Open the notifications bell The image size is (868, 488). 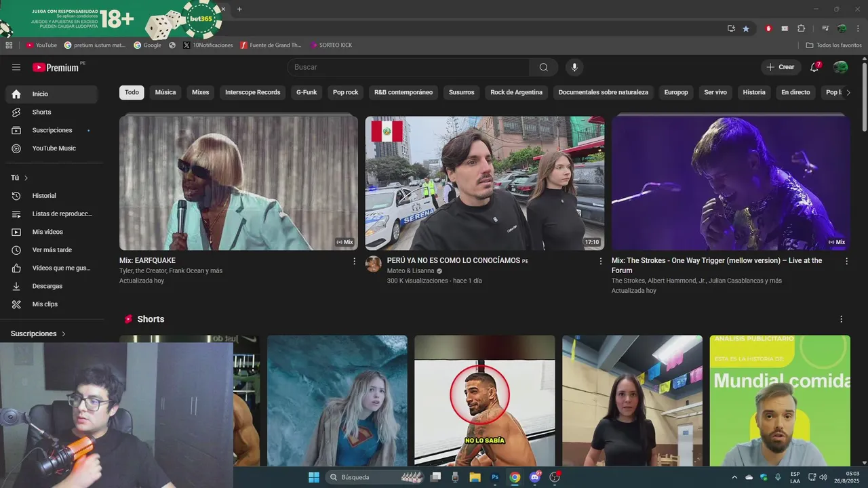tap(814, 67)
